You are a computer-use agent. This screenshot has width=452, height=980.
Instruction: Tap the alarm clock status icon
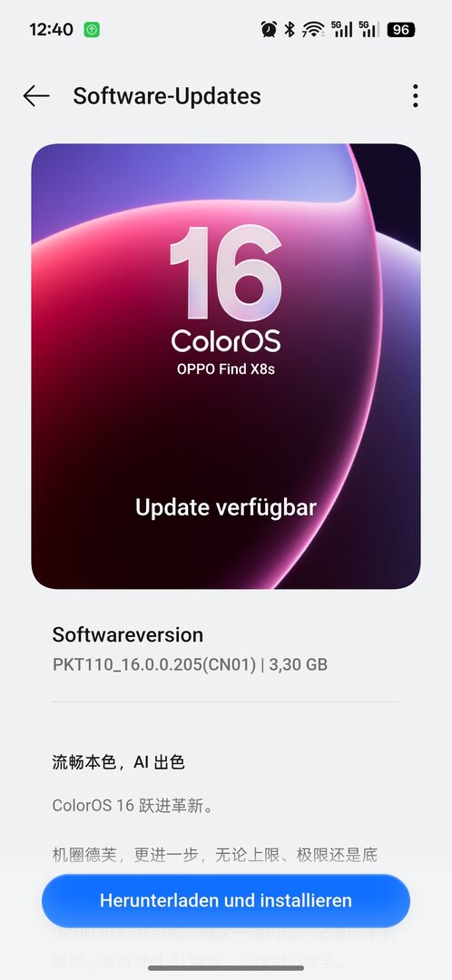pos(269,29)
